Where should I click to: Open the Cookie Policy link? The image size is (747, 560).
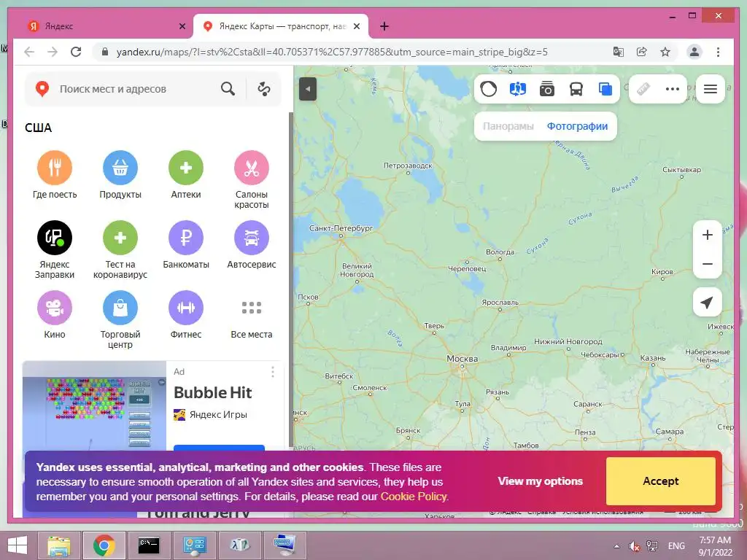pyautogui.click(x=414, y=496)
